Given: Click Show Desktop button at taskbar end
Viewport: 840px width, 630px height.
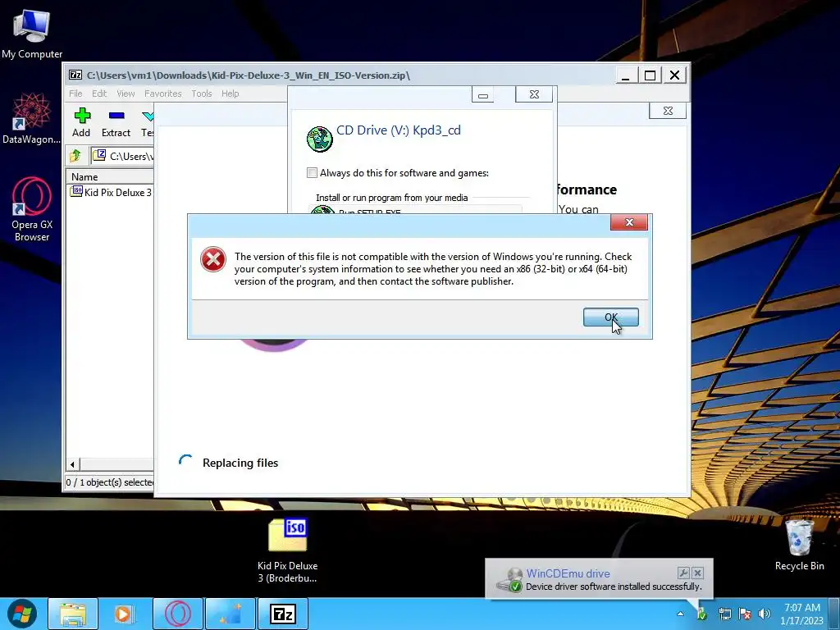Looking at the screenshot, I should click(x=836, y=614).
